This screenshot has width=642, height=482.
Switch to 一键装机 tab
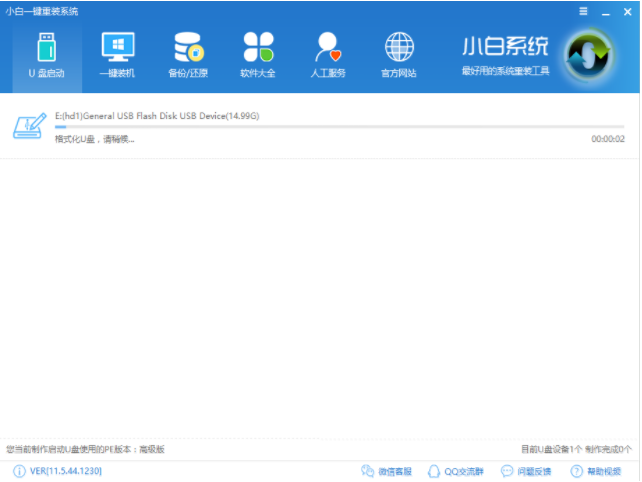pos(118,55)
